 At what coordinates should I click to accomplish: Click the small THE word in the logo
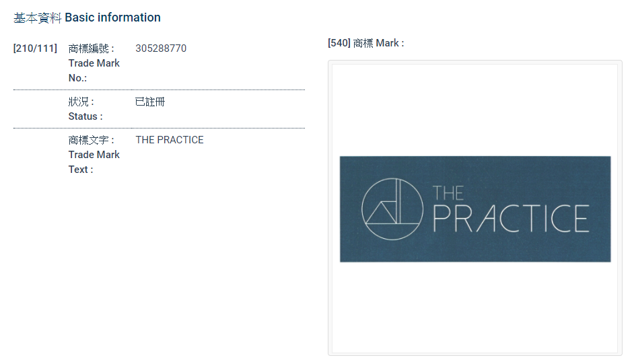point(448,193)
